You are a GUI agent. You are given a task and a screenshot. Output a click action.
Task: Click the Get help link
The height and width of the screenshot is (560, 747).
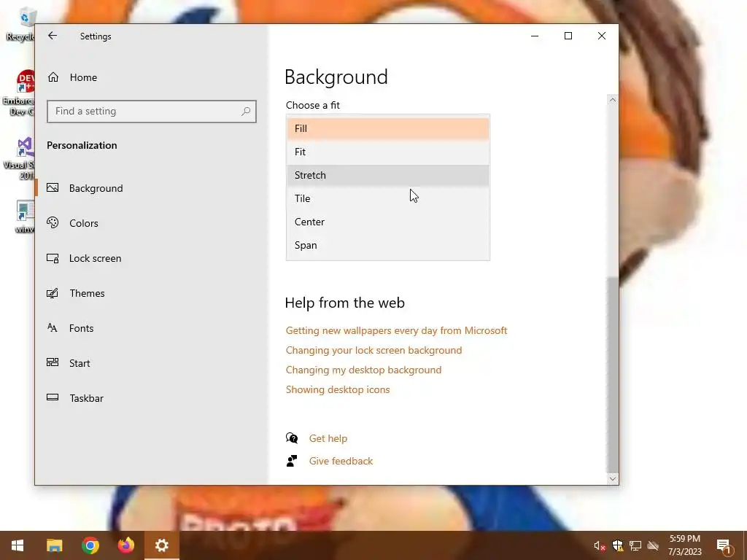pyautogui.click(x=328, y=438)
